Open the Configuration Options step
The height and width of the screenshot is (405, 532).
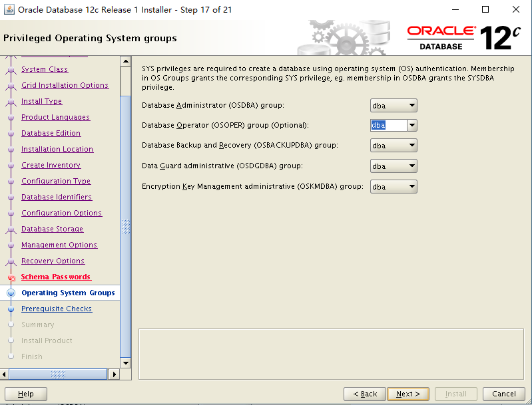pyautogui.click(x=61, y=213)
